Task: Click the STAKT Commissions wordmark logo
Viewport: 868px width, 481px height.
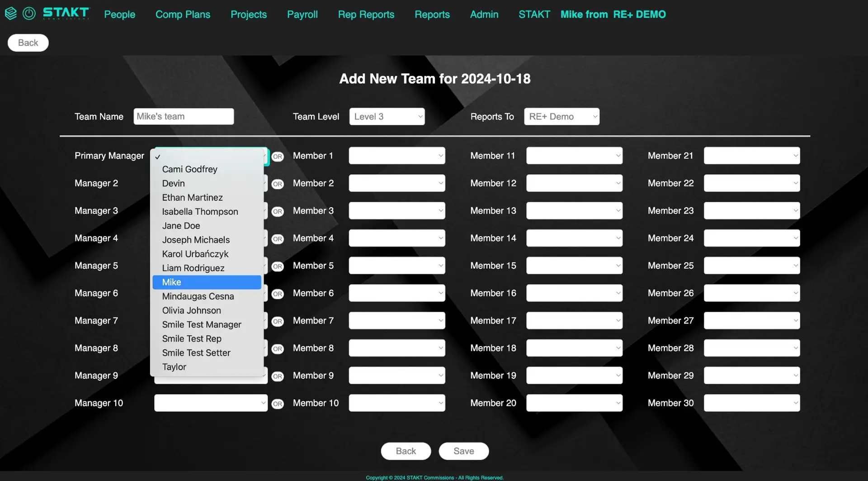Action: 66,14
